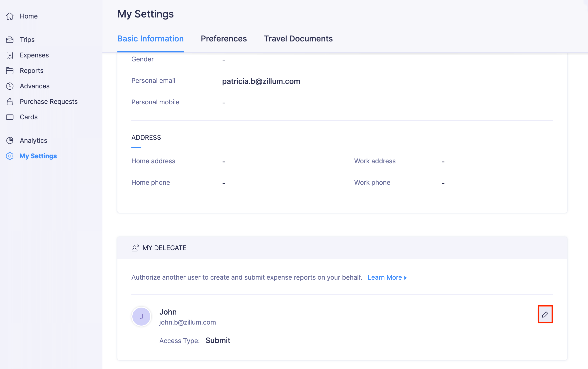Viewport: 588px width, 369px height.
Task: Click the Trips briefcase icon
Action: click(x=10, y=40)
